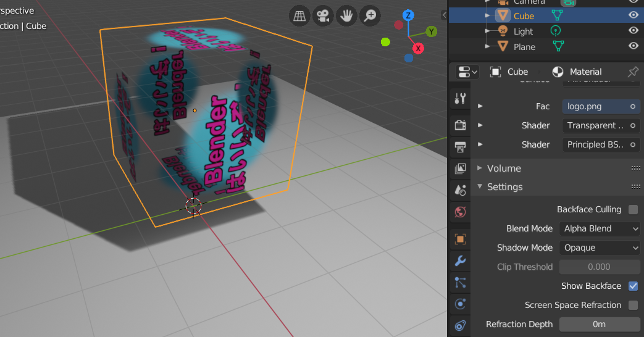644x337 pixels.
Task: Open the Output properties tab
Action: pos(460,146)
